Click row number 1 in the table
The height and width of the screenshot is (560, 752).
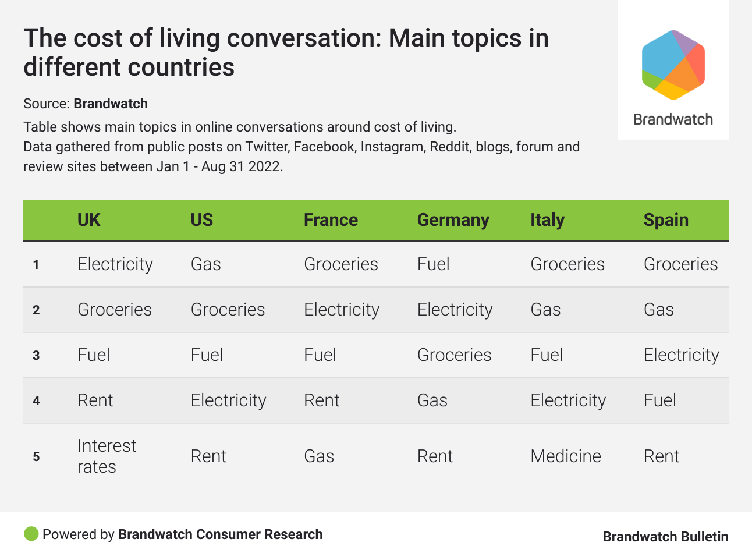coord(36,265)
